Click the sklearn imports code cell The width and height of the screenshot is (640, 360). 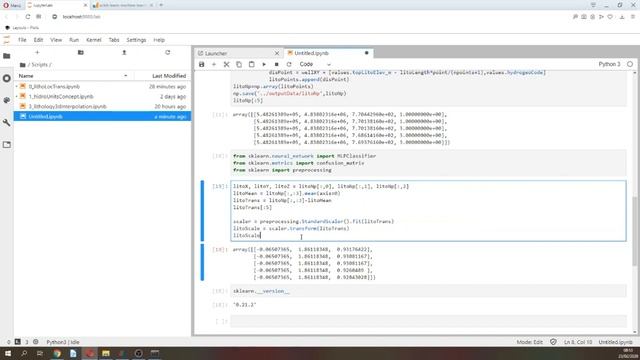[428, 163]
